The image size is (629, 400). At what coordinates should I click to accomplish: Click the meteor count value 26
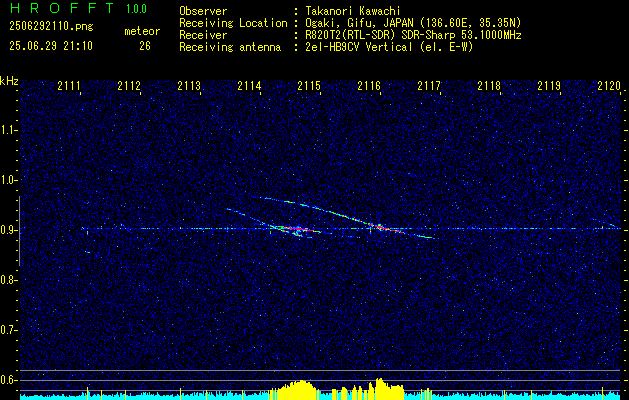pyautogui.click(x=145, y=46)
